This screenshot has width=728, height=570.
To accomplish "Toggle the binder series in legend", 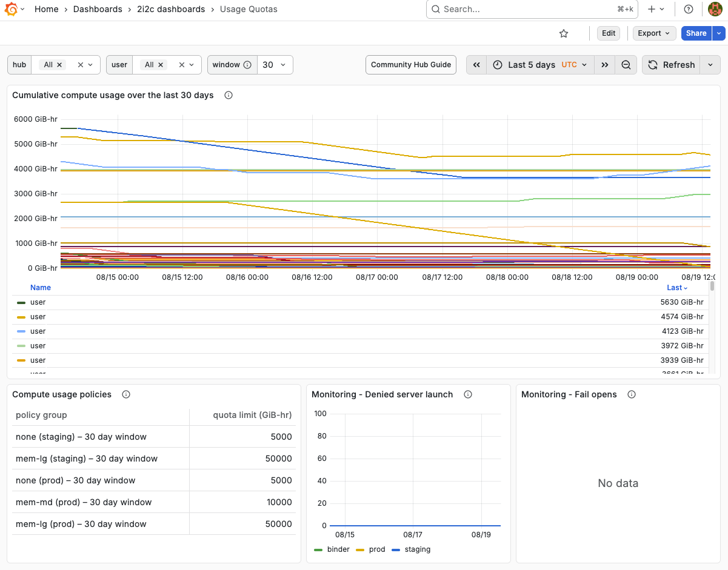I will pos(338,549).
